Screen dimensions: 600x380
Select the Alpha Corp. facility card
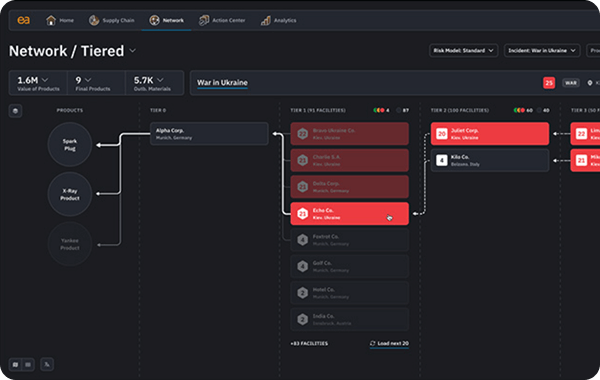209,134
